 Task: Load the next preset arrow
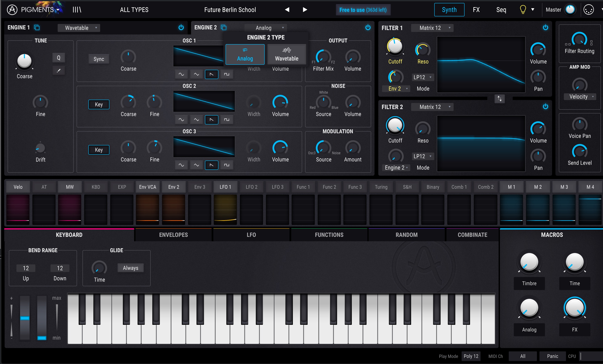coord(305,10)
